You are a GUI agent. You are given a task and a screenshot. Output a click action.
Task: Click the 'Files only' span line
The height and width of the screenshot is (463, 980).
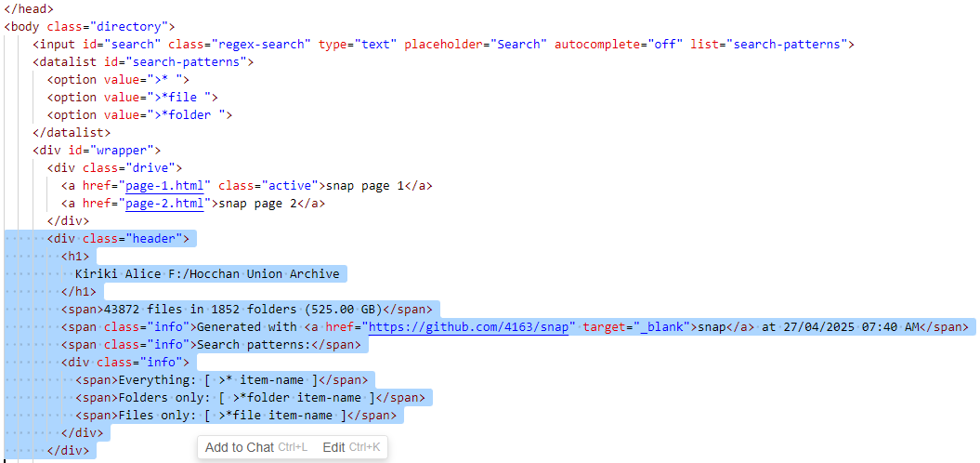236,415
